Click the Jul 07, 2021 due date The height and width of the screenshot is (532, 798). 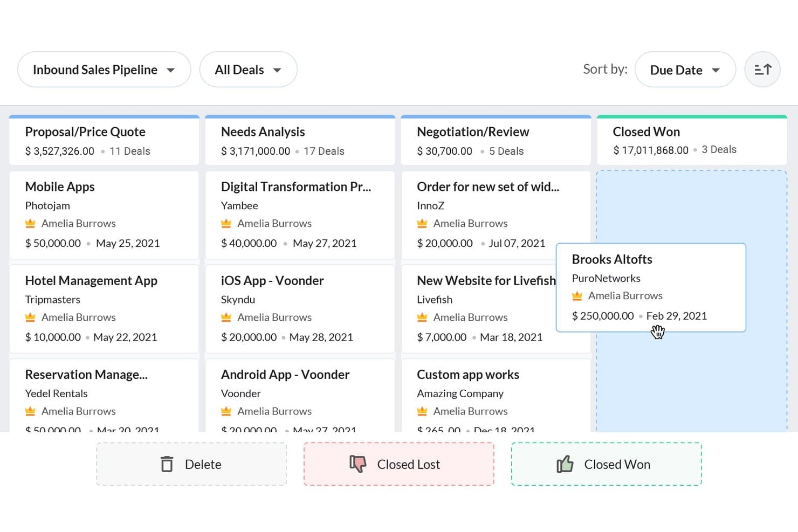click(x=517, y=243)
